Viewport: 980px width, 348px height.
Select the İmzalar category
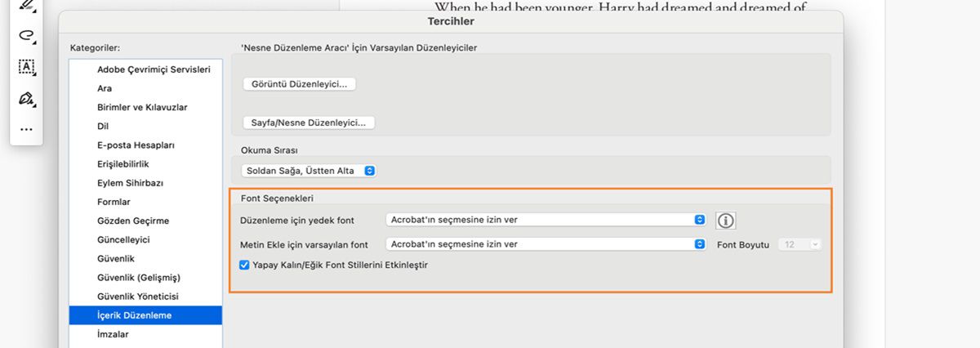tap(113, 334)
